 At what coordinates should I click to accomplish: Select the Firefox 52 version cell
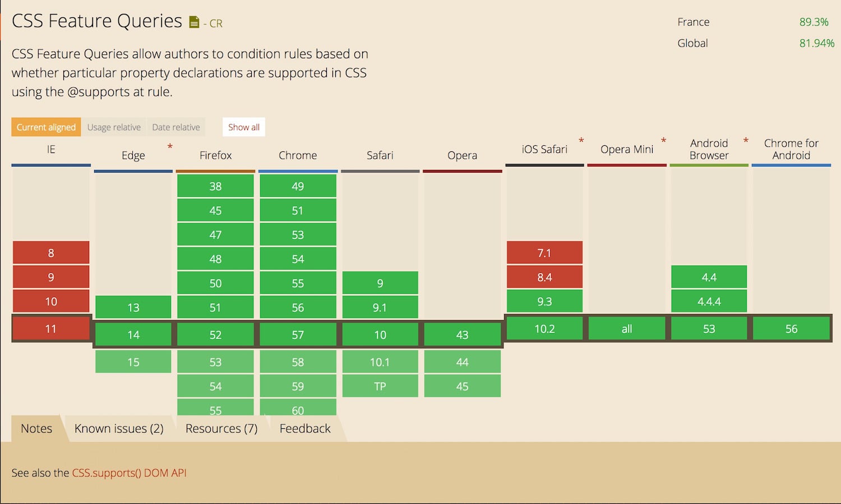(215, 334)
